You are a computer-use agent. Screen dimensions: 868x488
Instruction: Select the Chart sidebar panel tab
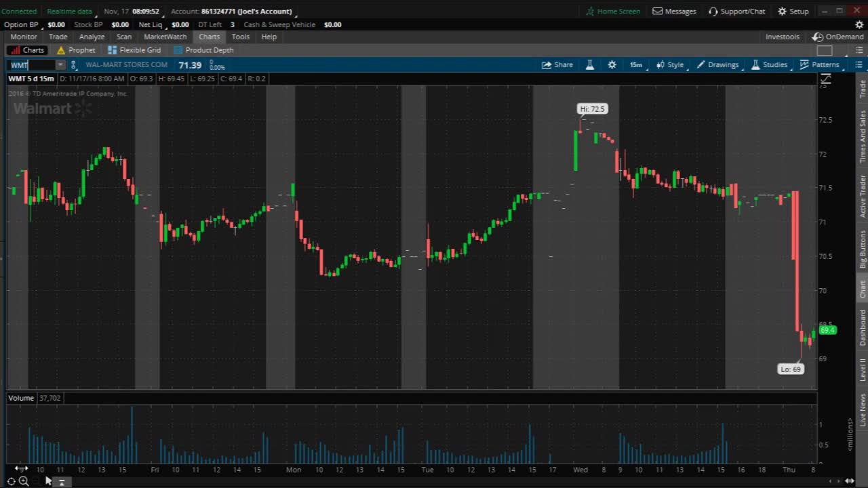pyautogui.click(x=863, y=289)
